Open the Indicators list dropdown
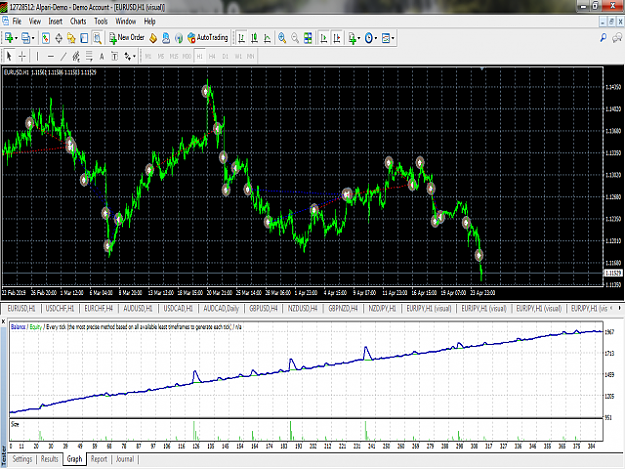625x469 pixels. (x=354, y=38)
